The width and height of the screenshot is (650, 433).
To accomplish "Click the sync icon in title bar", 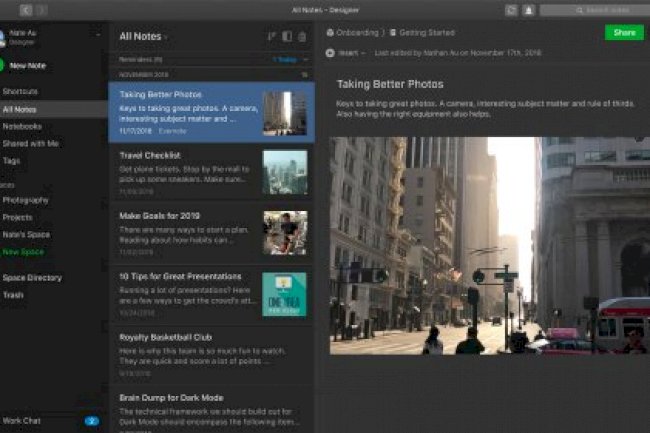I will point(511,9).
